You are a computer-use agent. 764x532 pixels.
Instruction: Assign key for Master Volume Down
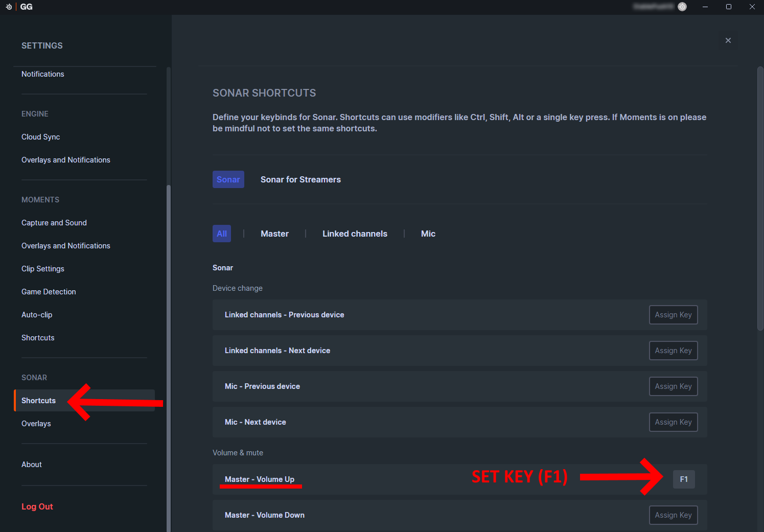(x=673, y=515)
